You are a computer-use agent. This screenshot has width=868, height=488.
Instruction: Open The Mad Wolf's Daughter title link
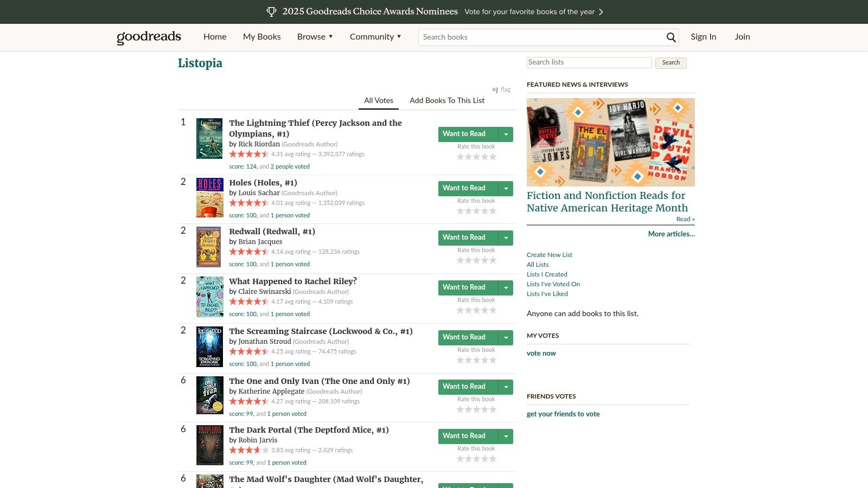(326, 480)
